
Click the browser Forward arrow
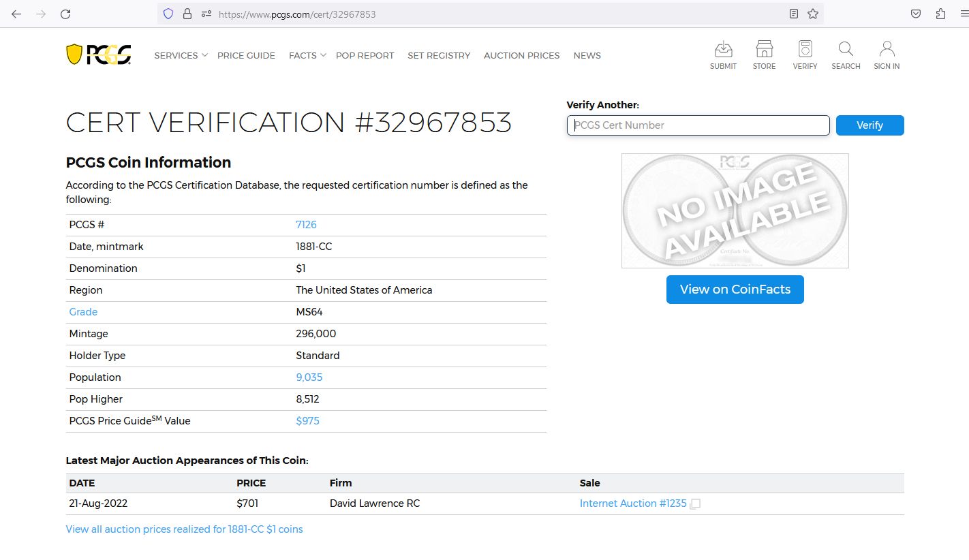(x=41, y=14)
